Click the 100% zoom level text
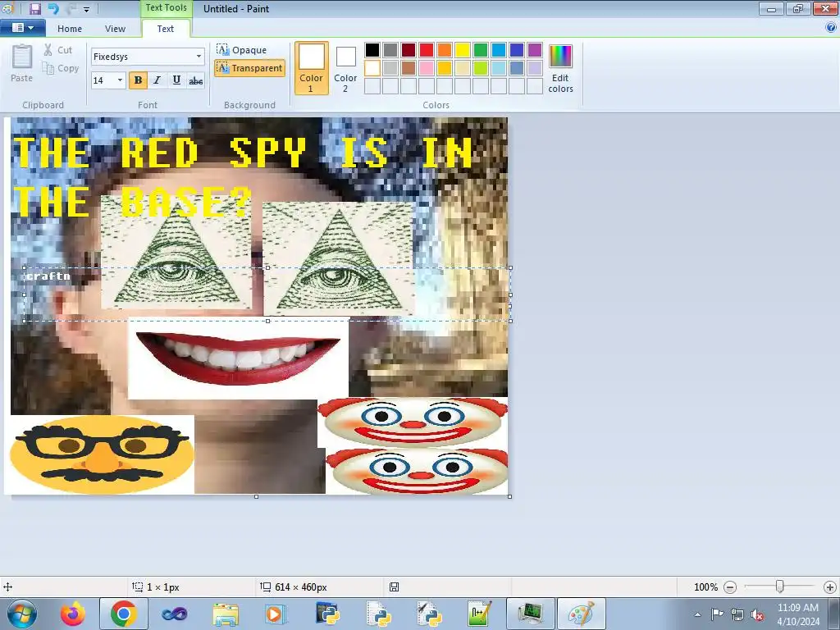Image resolution: width=840 pixels, height=630 pixels. point(705,587)
